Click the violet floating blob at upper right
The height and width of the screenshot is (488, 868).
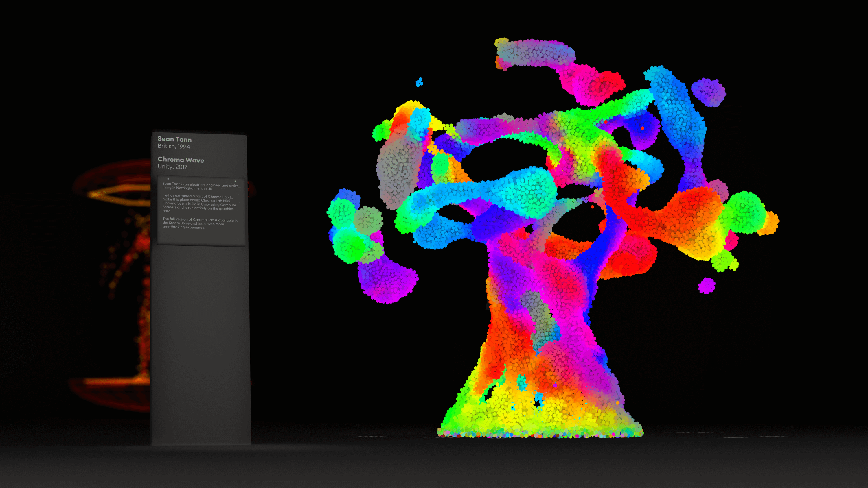tap(708, 92)
